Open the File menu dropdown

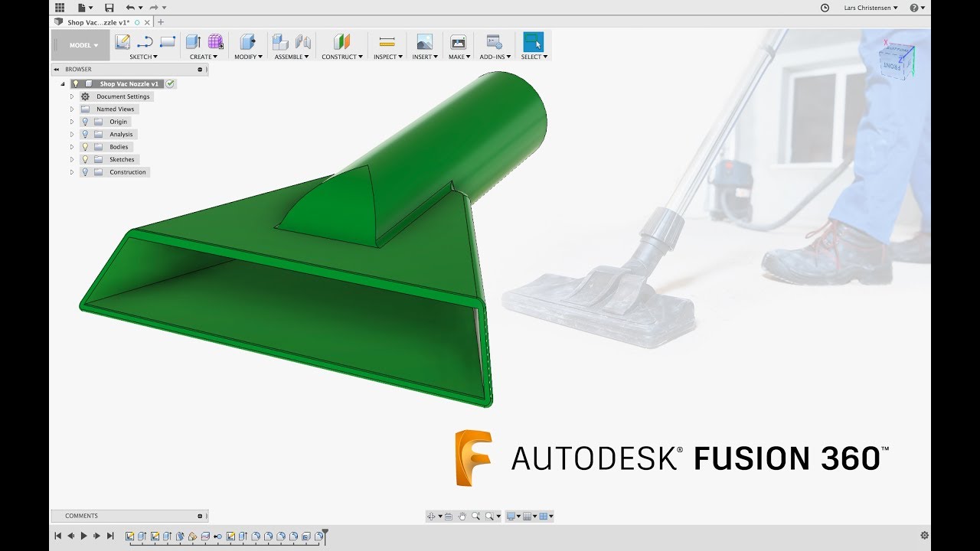point(84,8)
